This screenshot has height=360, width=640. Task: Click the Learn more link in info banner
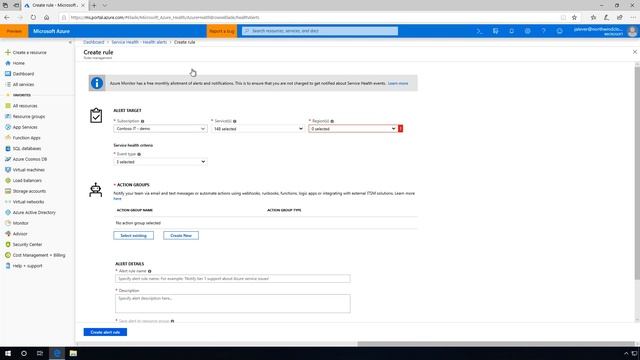tap(398, 83)
